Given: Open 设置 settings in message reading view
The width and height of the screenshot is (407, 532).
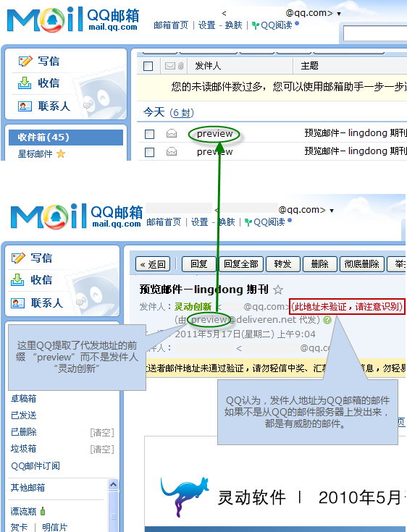Looking at the screenshot, I should click(200, 222).
